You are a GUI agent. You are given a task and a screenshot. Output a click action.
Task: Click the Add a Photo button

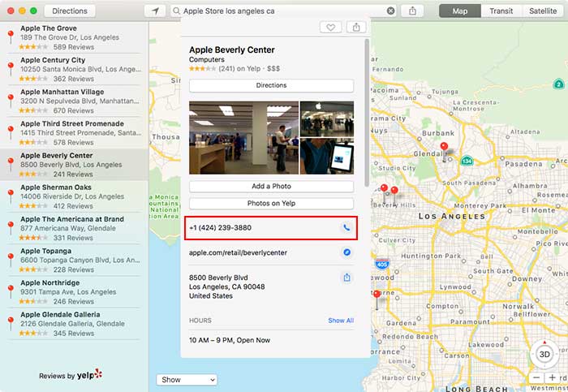tap(271, 186)
